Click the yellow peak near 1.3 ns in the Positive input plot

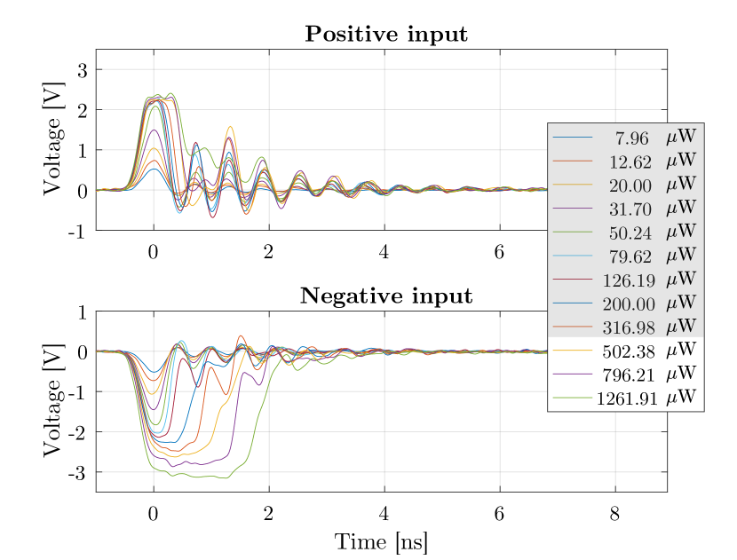(x=230, y=127)
